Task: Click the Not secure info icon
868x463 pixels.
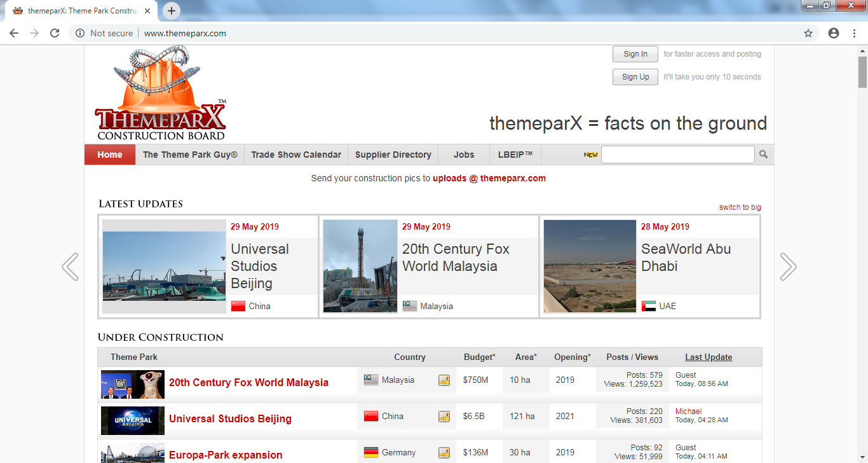Action: (x=80, y=33)
